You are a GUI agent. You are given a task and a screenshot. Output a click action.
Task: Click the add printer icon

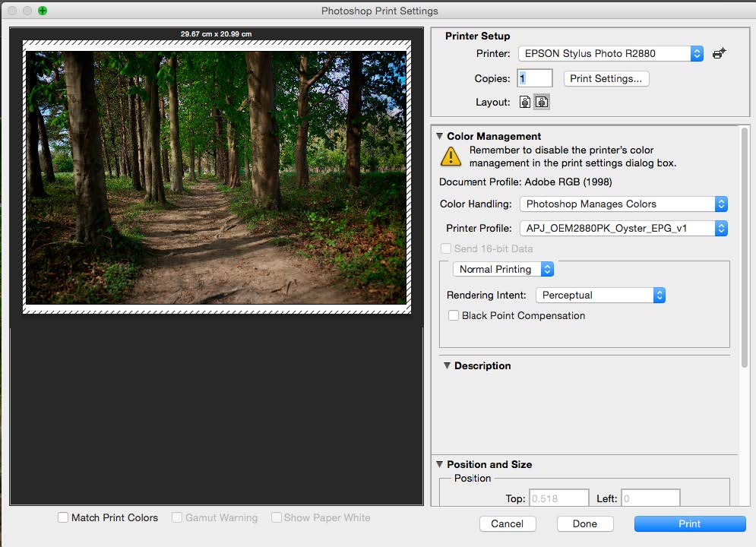(x=719, y=53)
